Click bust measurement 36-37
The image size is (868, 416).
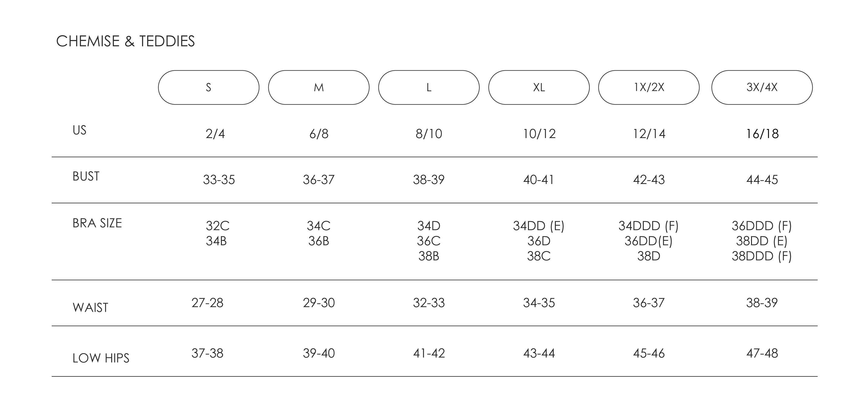coord(319,179)
